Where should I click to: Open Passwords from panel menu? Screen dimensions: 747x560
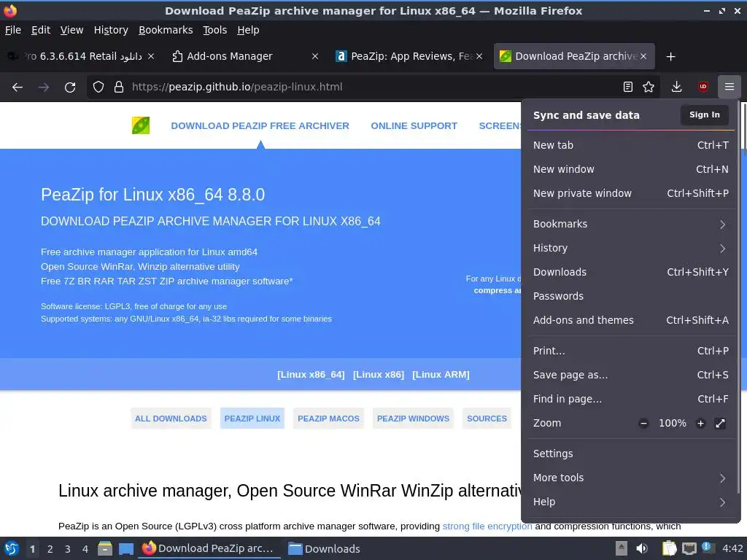pos(631,296)
